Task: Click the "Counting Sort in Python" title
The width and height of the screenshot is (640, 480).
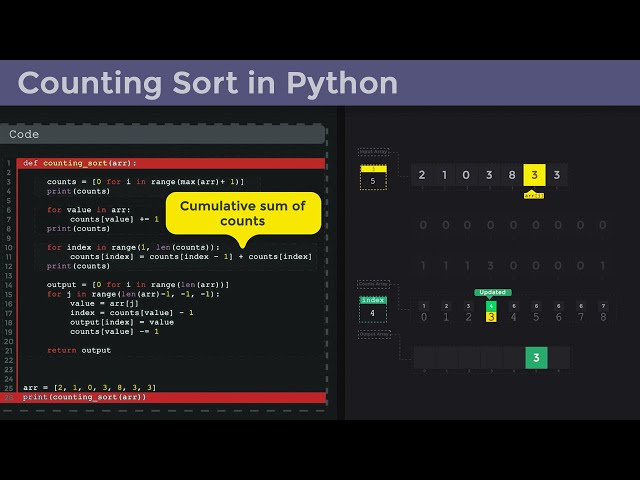Action: click(207, 83)
